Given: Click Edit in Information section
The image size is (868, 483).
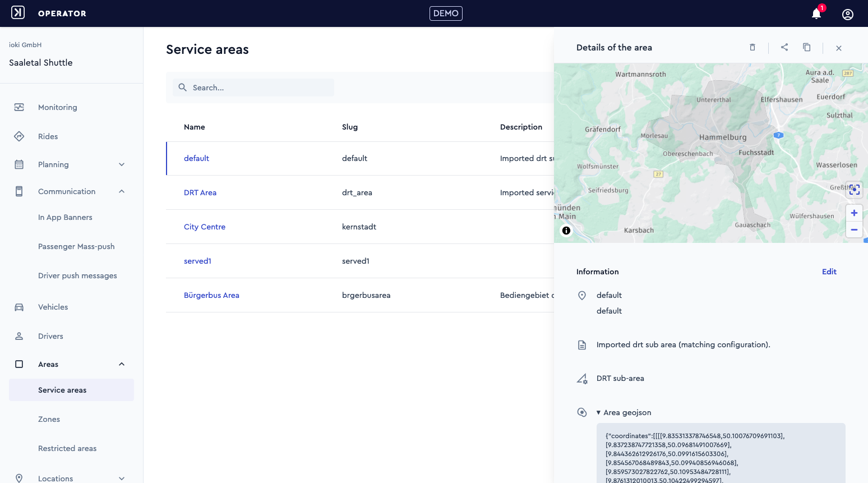Looking at the screenshot, I should [x=829, y=272].
